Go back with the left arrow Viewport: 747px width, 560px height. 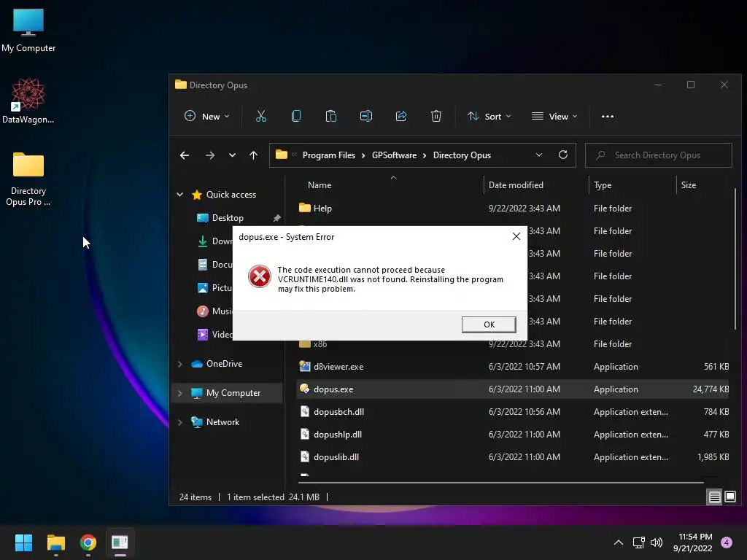pyautogui.click(x=185, y=155)
